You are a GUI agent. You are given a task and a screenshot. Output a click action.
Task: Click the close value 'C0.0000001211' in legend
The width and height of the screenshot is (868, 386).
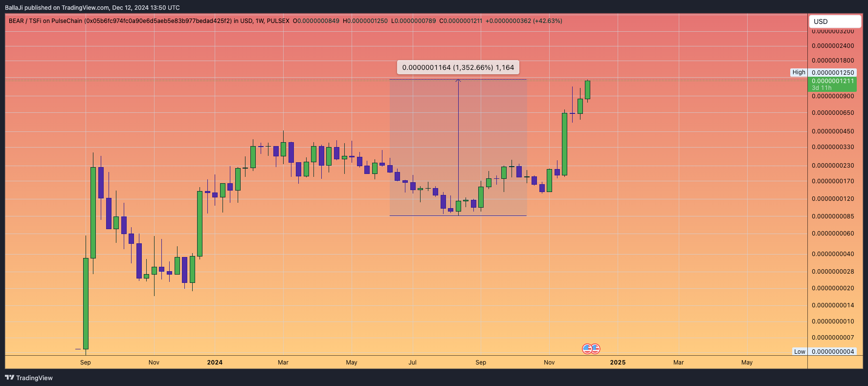pyautogui.click(x=461, y=21)
